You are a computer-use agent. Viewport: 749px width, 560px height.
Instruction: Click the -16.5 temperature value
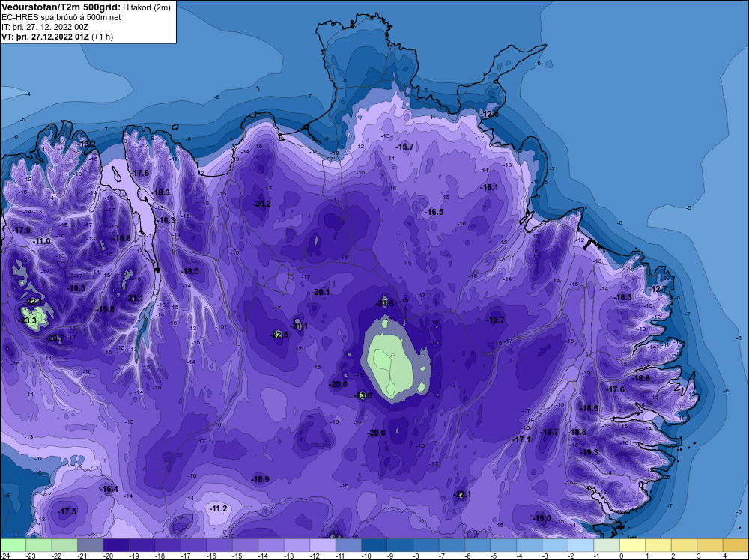(x=434, y=212)
